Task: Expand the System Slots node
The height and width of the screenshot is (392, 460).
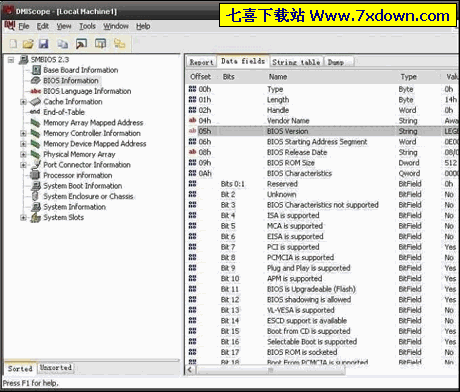Action: [x=23, y=218]
